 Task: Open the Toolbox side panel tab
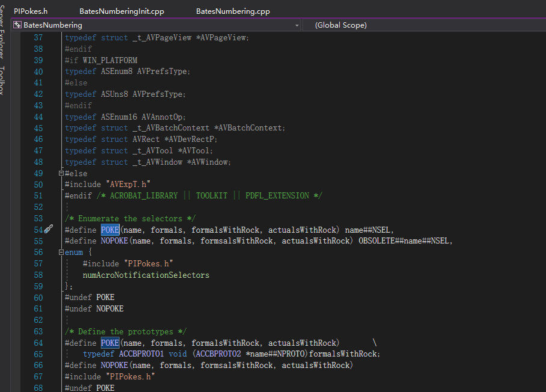click(x=2, y=81)
